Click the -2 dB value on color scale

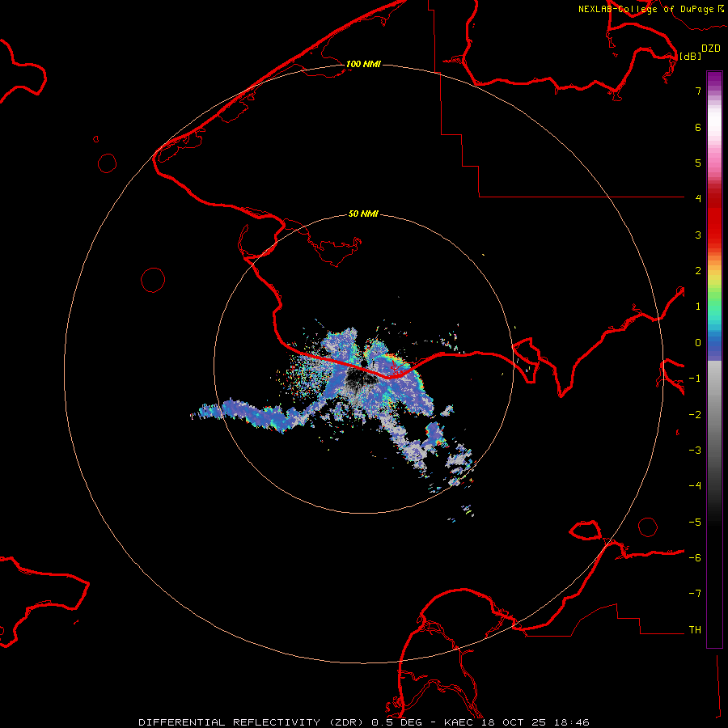pos(695,415)
